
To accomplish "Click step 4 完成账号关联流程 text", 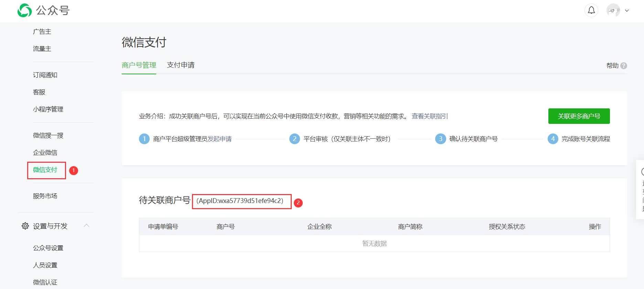I will [586, 139].
